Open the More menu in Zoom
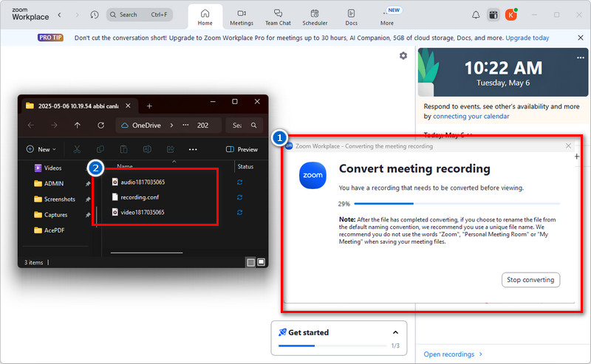The image size is (591, 364). (387, 17)
